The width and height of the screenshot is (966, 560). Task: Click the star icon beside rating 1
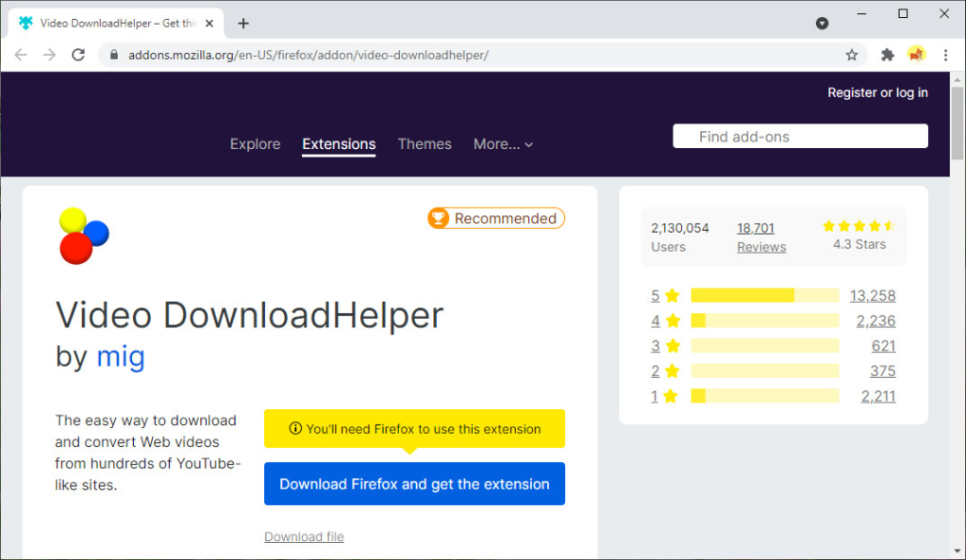pos(671,396)
